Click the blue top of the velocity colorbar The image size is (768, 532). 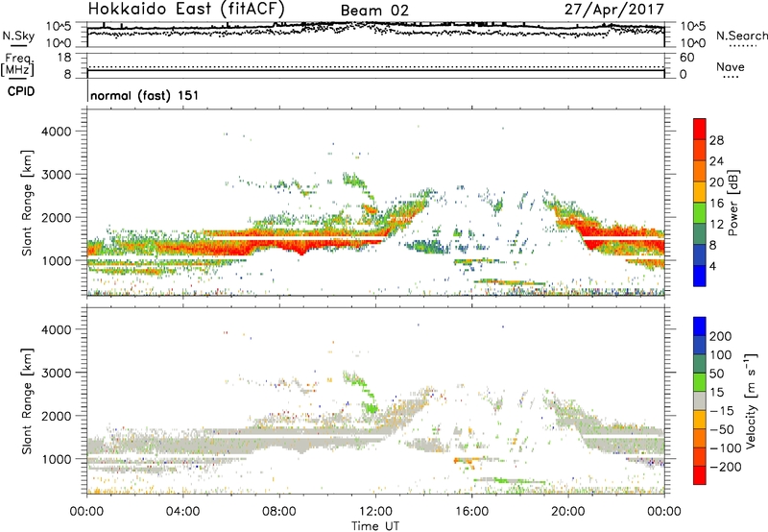(700, 326)
